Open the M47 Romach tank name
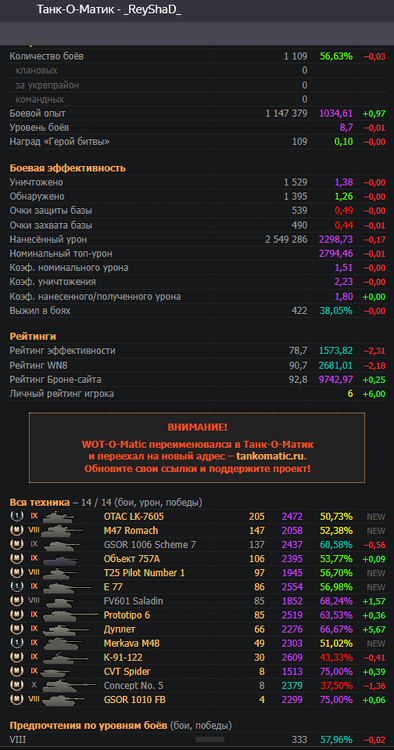Viewport: 394px width, 750px height. pos(131,530)
